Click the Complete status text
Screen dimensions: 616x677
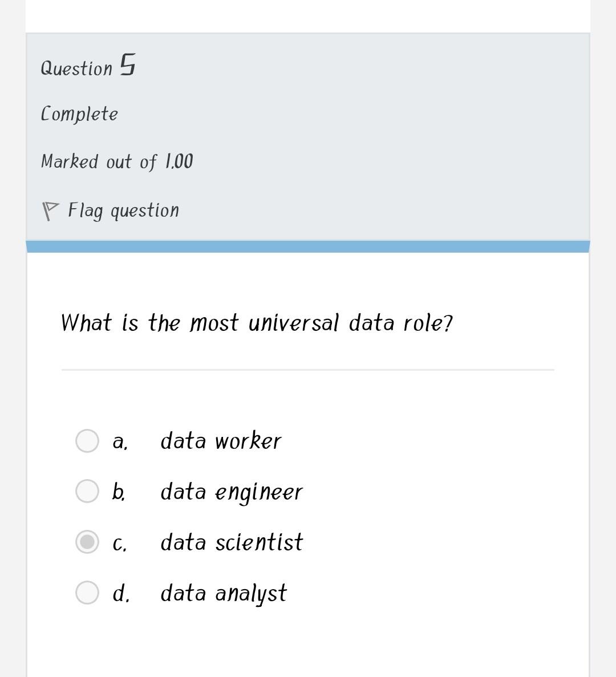coord(79,113)
